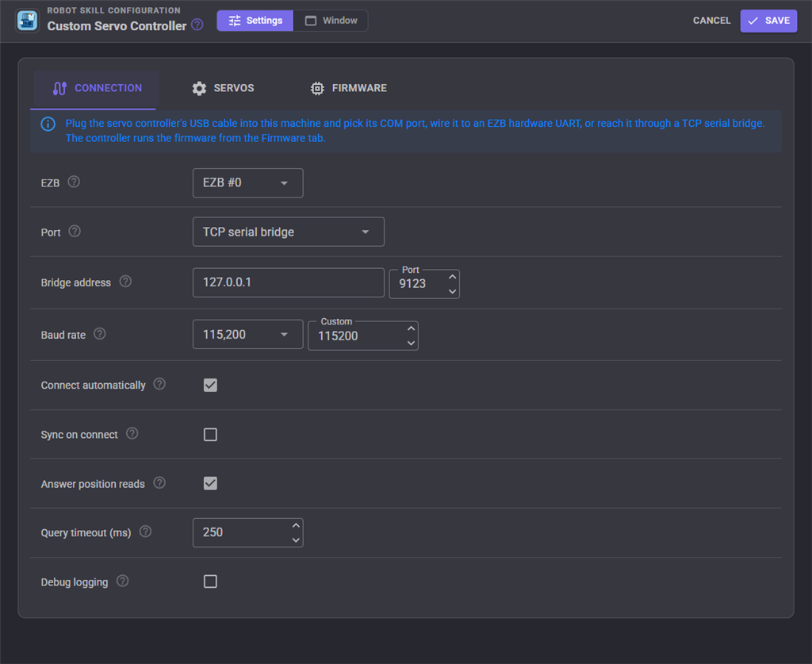Screen dimensions: 812x664
Task: Click the info icon in the blue banner
Action: click(x=48, y=125)
